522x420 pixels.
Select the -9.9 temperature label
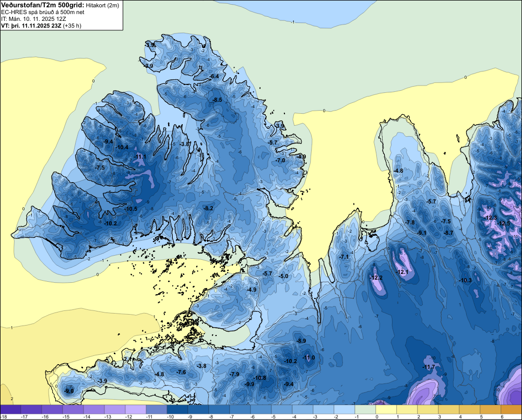250,384
